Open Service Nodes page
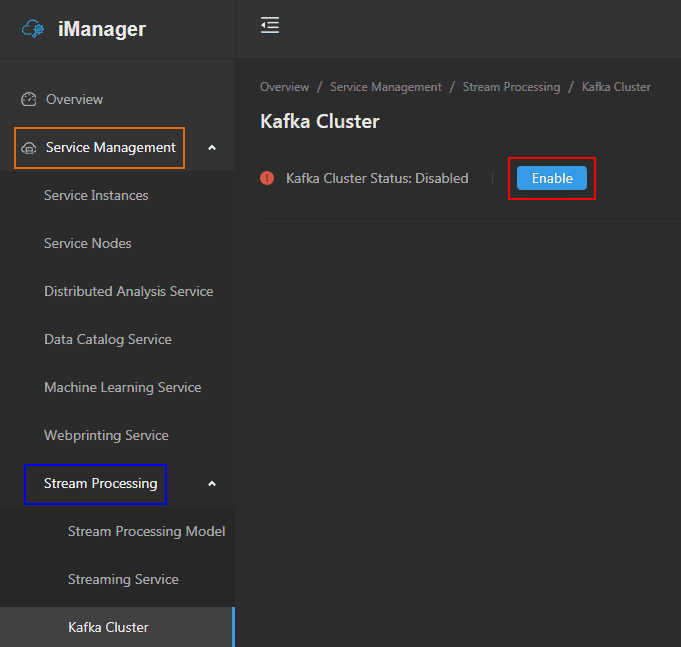The width and height of the screenshot is (681, 647). tap(88, 243)
